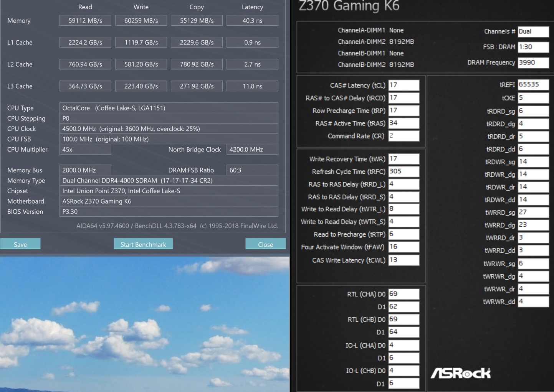Select the L2 Cache Latency value 2.7 ns
Screen dimensions: 554x392
(252, 64)
